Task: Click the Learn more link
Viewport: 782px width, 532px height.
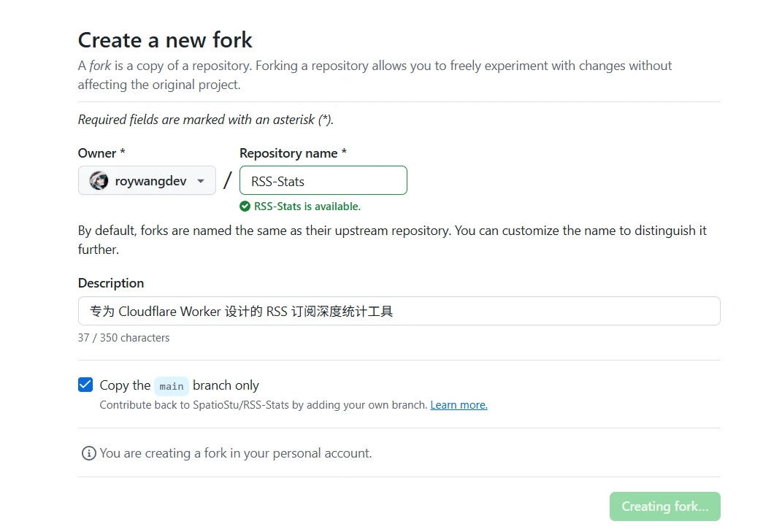Action: pos(459,404)
